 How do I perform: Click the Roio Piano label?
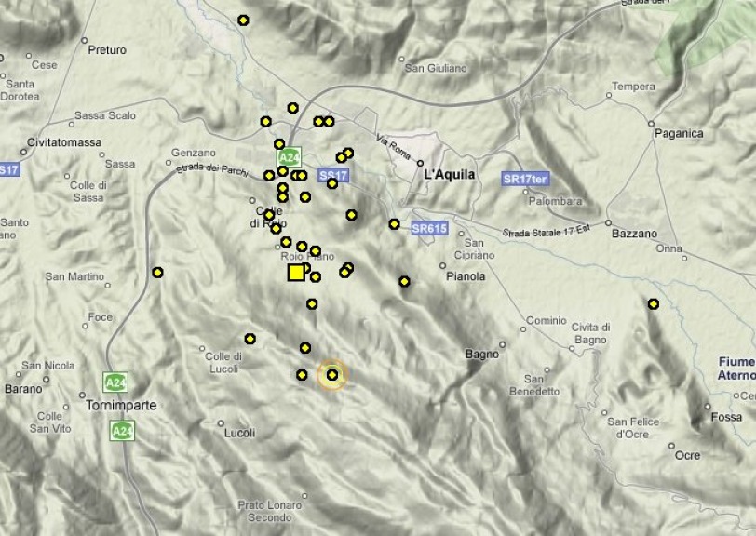point(307,257)
